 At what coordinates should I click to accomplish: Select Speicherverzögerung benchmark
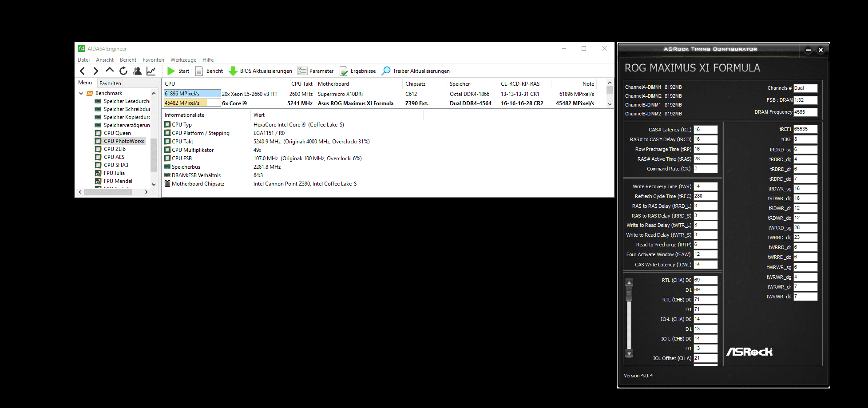(123, 125)
